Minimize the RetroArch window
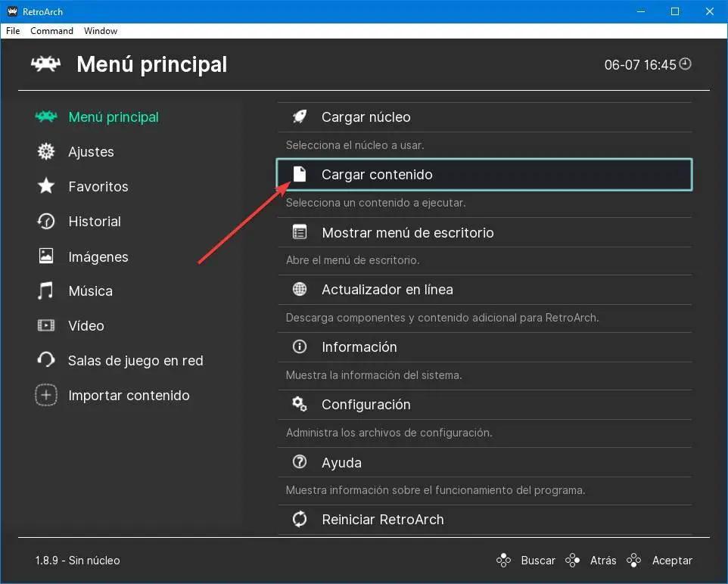The height and width of the screenshot is (584, 728). click(x=641, y=11)
